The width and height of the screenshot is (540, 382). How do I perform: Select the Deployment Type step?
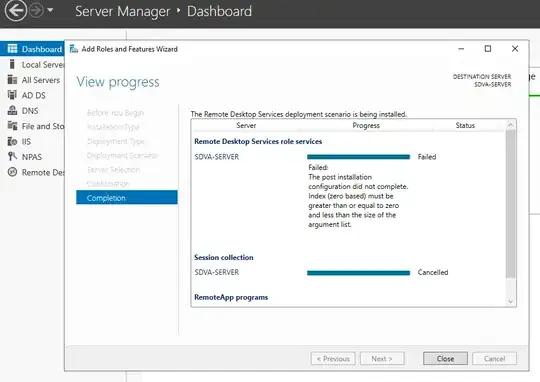tap(116, 141)
